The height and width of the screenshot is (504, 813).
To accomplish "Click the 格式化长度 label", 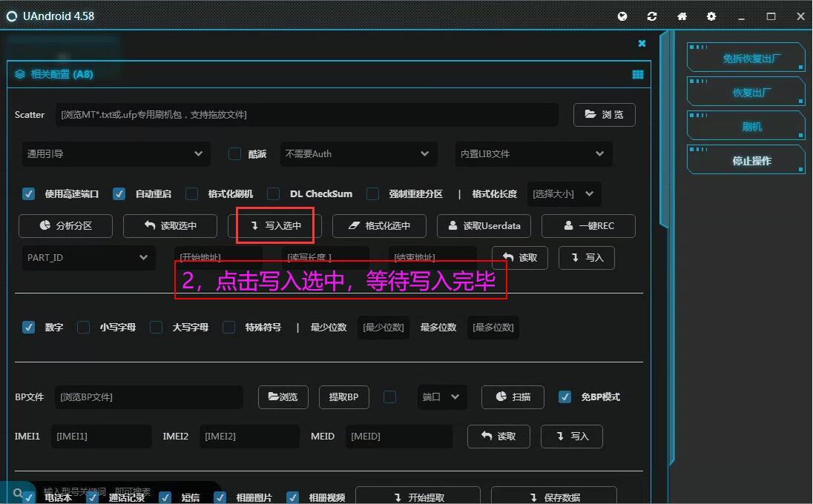I will pos(495,193).
